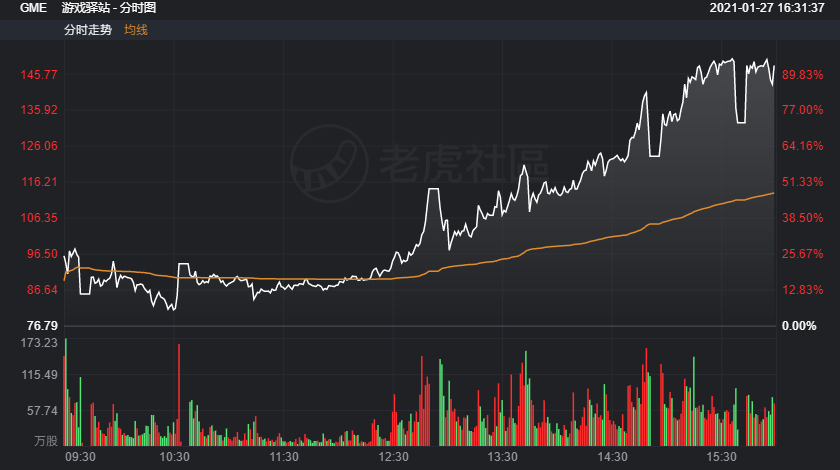This screenshot has height=470, width=840.
Task: Click the 145.77 price axis label
Action: pos(39,75)
